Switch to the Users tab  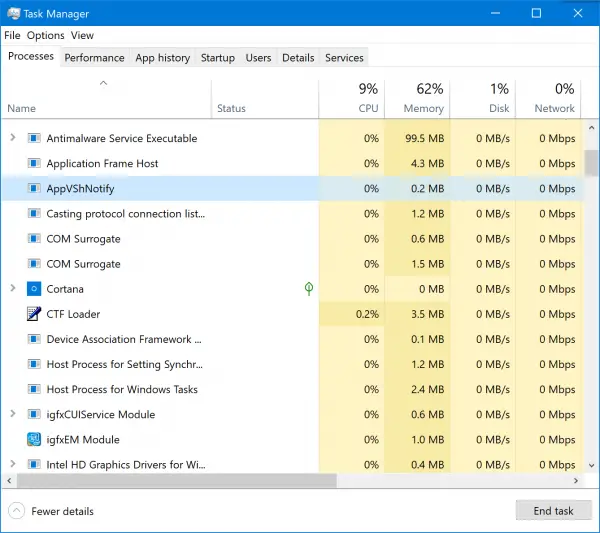click(x=258, y=58)
